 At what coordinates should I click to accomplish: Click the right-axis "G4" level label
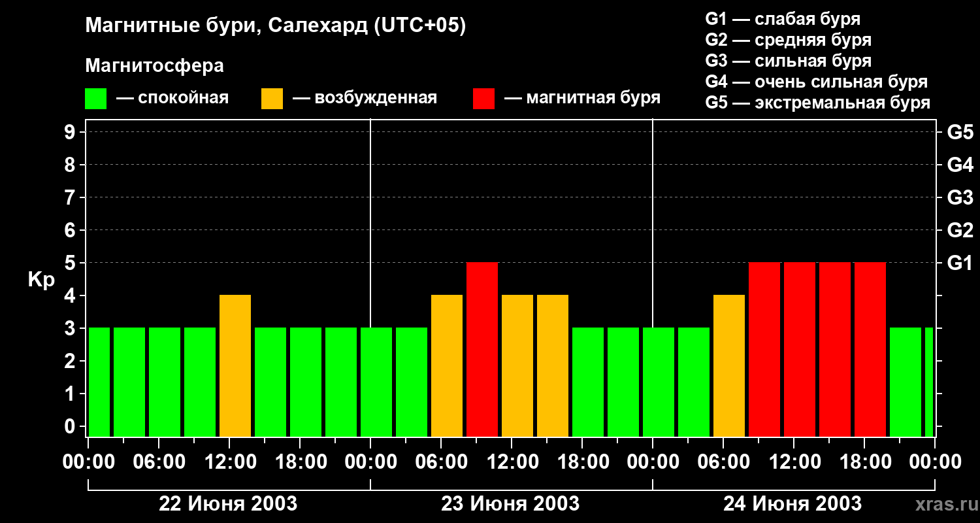(960, 165)
